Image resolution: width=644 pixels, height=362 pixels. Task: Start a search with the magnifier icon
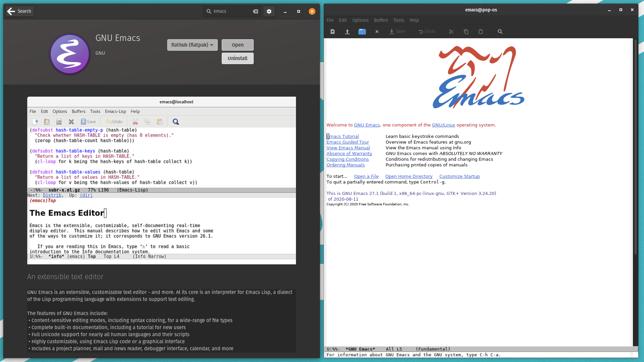click(x=500, y=32)
